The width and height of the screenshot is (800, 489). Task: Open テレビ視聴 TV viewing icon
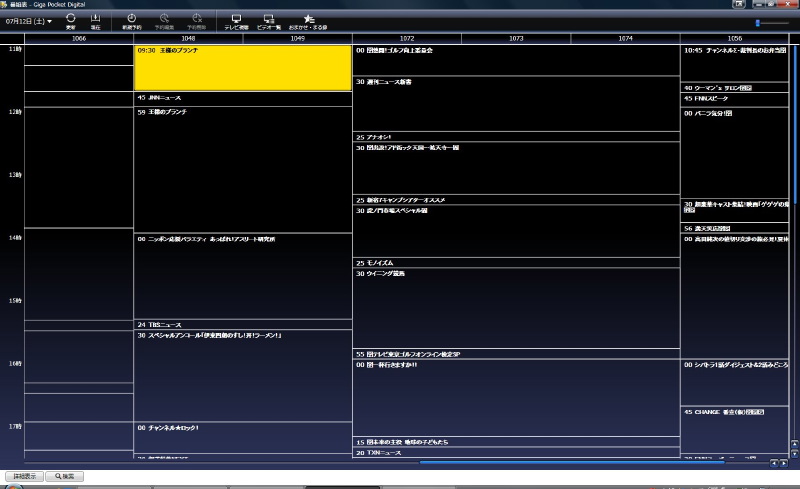(236, 20)
